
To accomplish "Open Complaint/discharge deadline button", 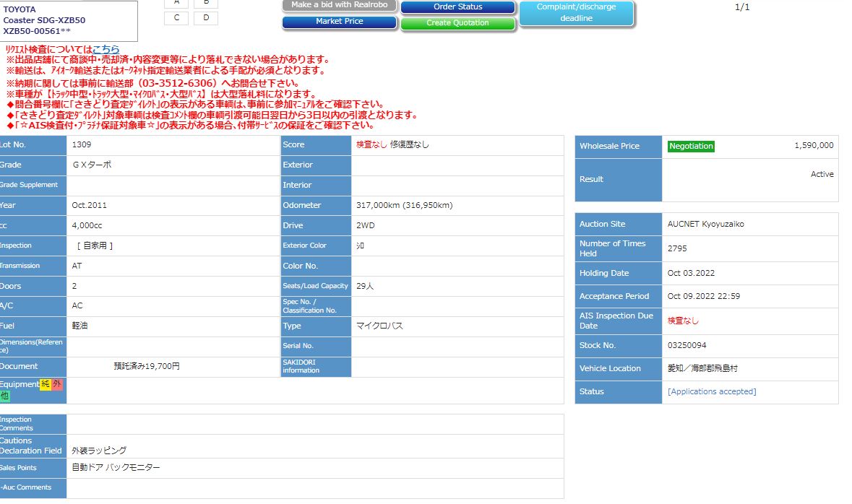I will pyautogui.click(x=576, y=13).
